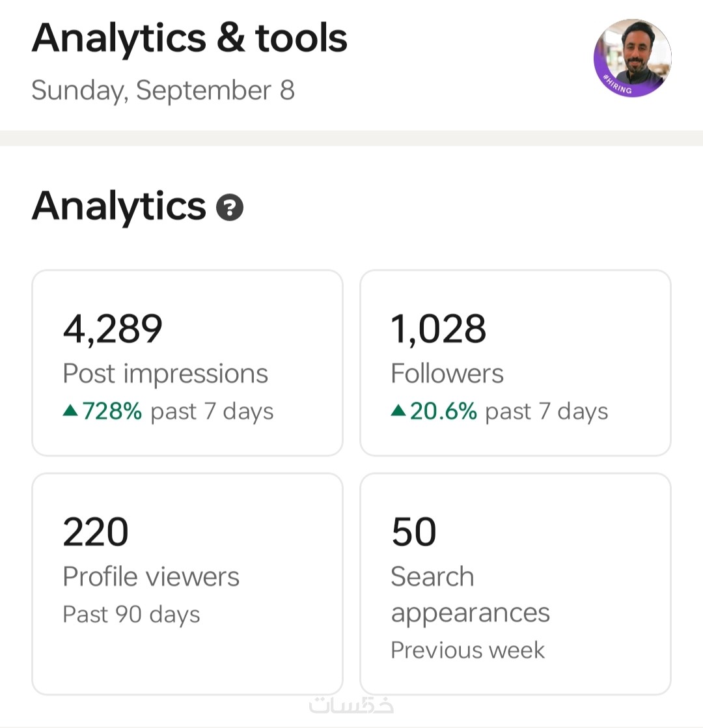Click the "Analytics" section heading
Image resolution: width=703 pixels, height=728 pixels.
click(x=119, y=206)
